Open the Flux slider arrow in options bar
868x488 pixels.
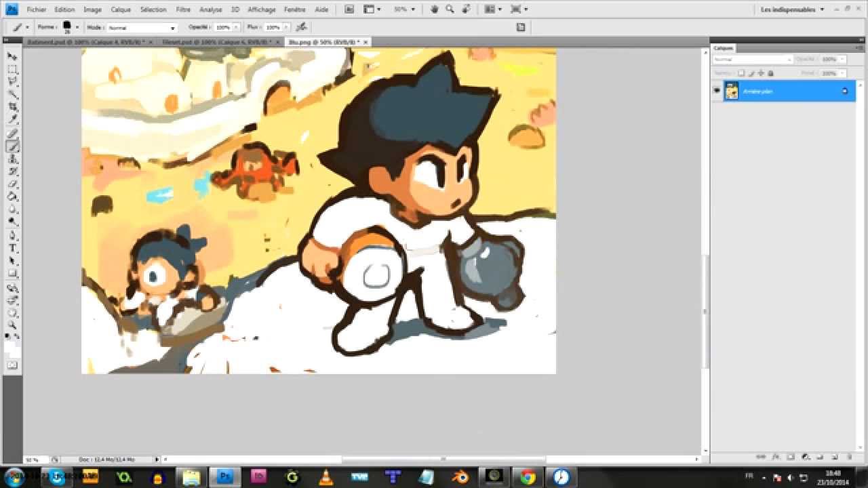coord(285,28)
